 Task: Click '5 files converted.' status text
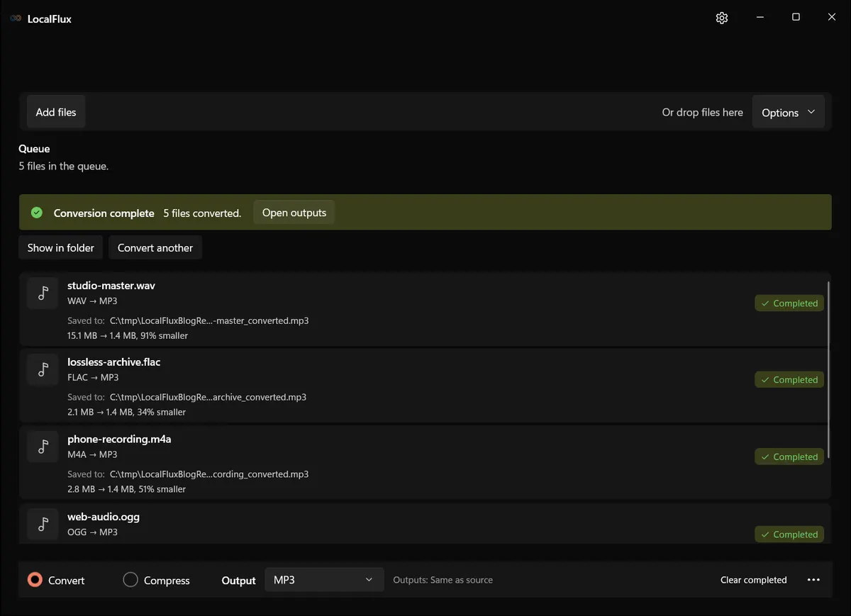(202, 213)
